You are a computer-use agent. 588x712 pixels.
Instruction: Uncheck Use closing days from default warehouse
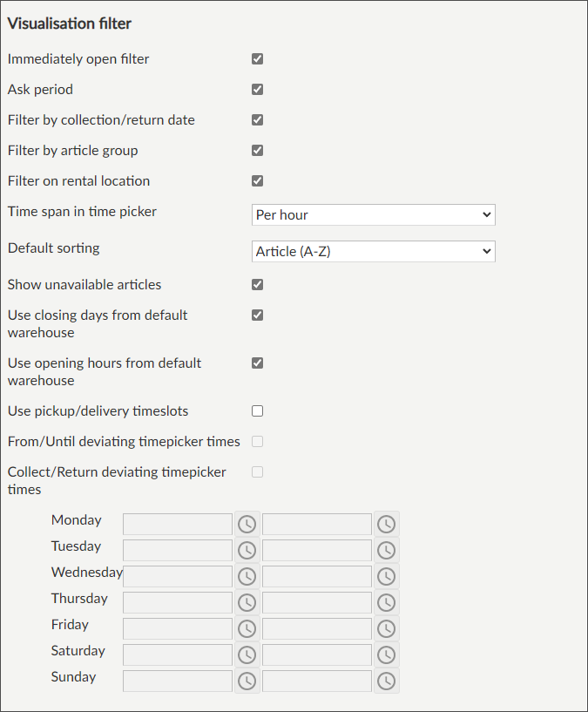(x=257, y=315)
